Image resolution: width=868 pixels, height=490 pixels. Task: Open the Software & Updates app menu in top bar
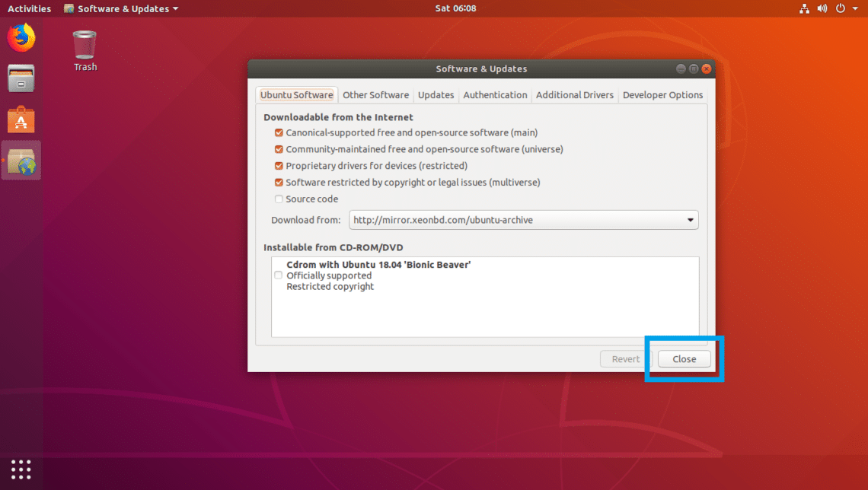point(121,8)
